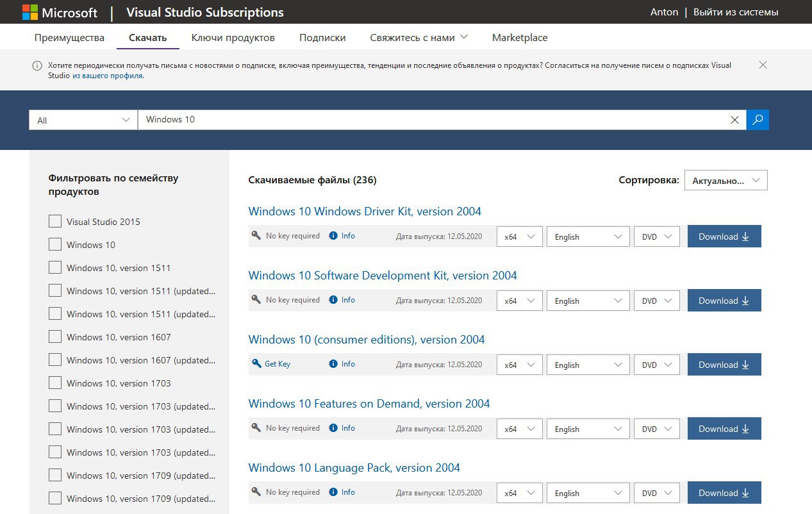
Task: Open the Marketplace tab
Action: [520, 37]
